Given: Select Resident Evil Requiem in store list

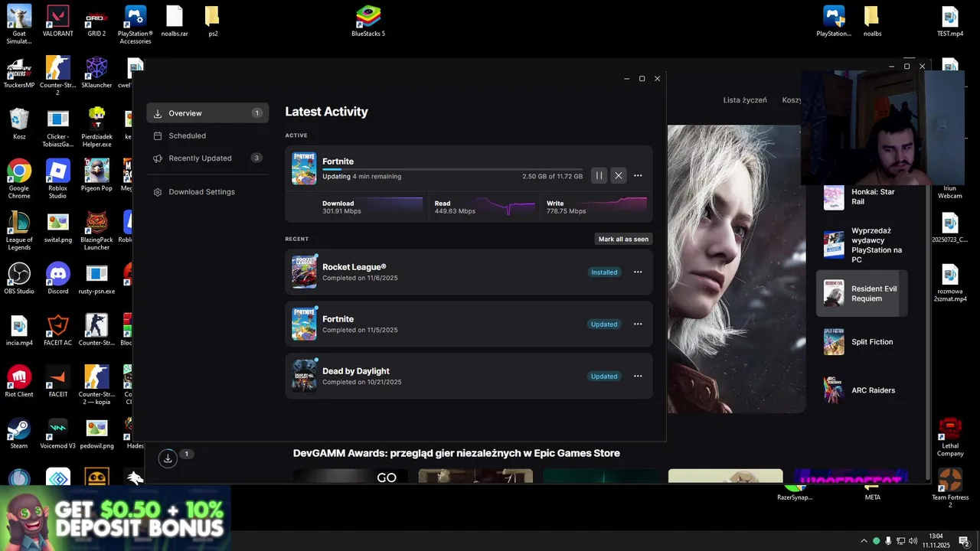Looking at the screenshot, I should pyautogui.click(x=862, y=293).
